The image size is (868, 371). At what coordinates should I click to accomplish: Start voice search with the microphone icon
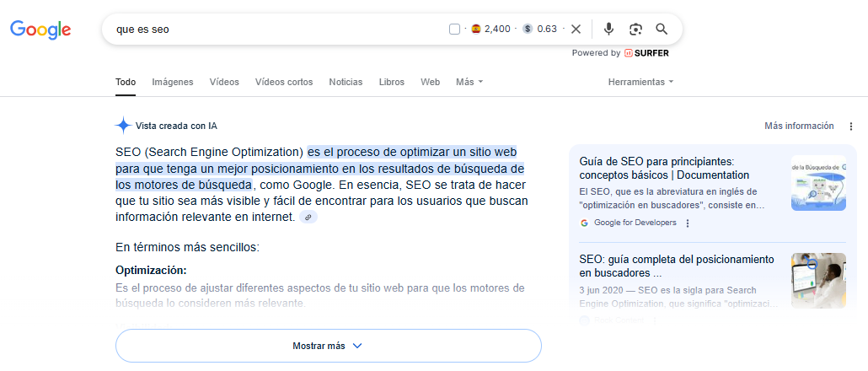[609, 30]
